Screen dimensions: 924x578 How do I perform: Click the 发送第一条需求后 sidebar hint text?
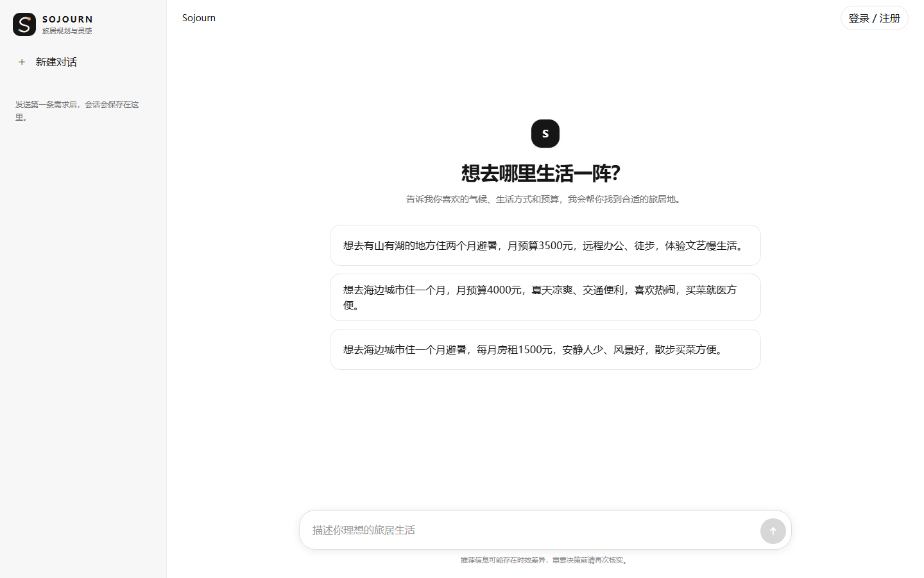[77, 110]
